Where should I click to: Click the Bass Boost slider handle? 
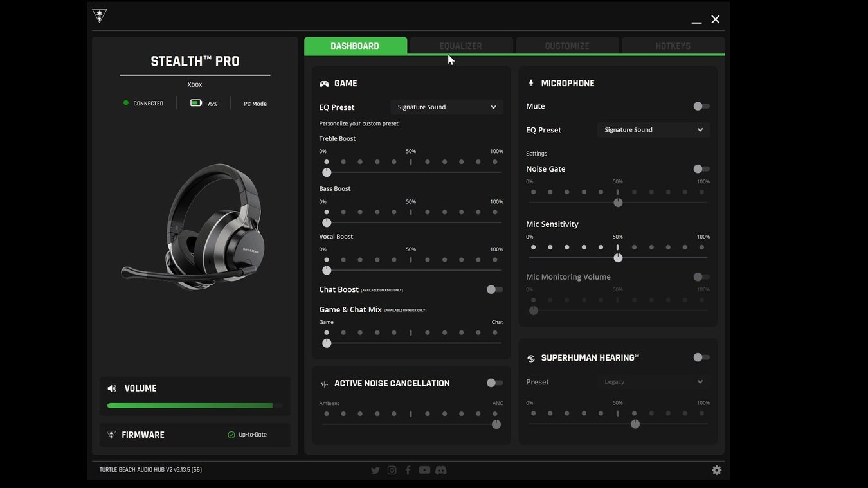click(327, 222)
